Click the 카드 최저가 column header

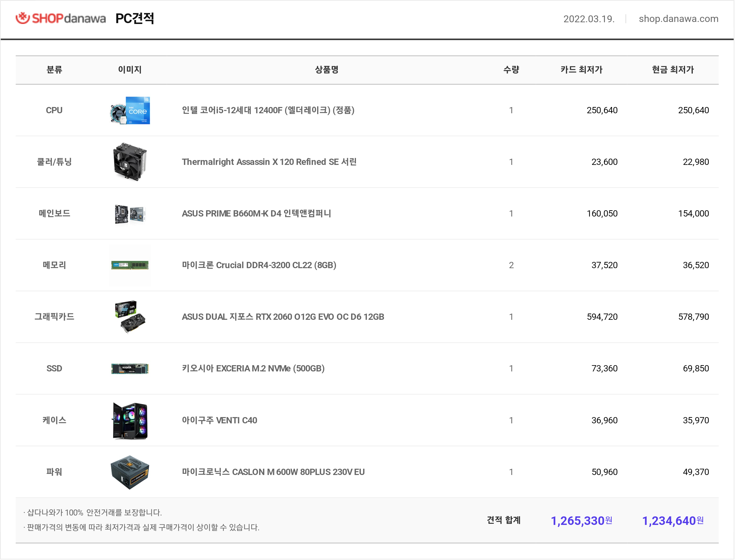[582, 70]
